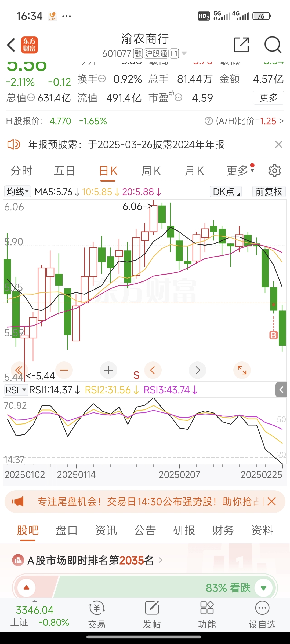Move chart left with arrow button

(153, 370)
